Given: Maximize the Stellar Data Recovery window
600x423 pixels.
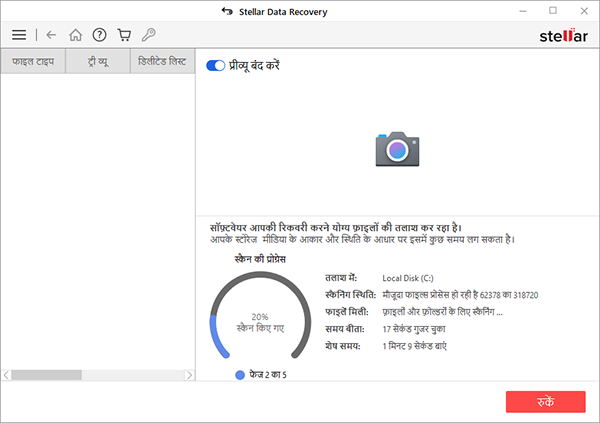Looking at the screenshot, I should tap(553, 10).
